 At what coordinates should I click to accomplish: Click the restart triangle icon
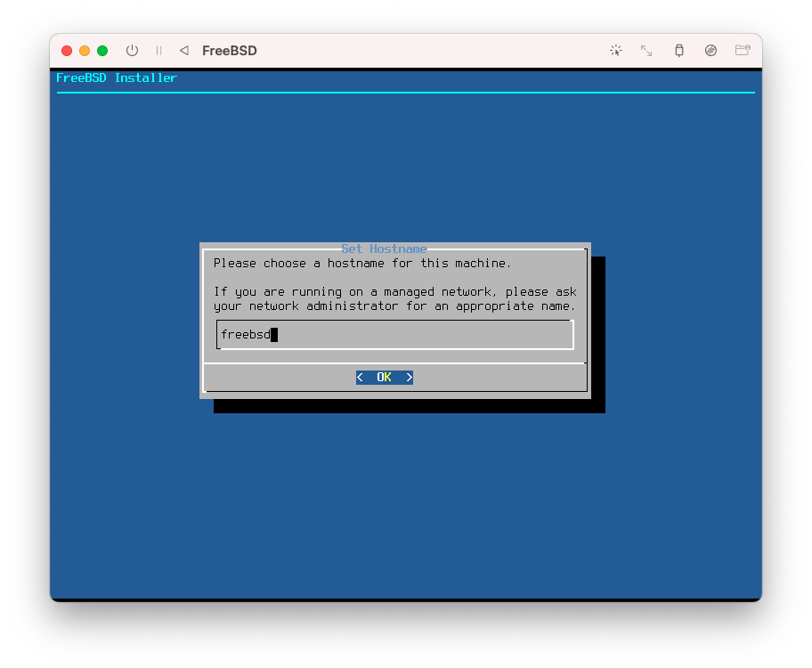click(183, 50)
